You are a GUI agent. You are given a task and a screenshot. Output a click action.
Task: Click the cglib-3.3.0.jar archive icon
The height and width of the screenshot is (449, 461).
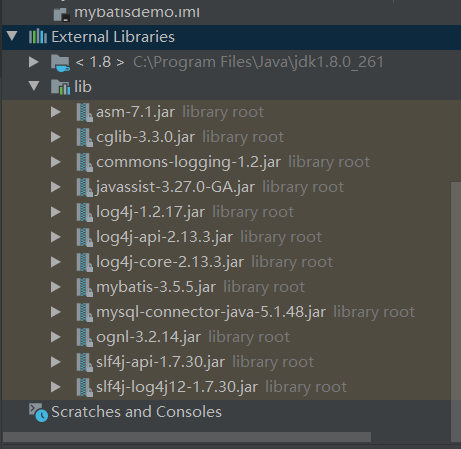pyautogui.click(x=84, y=137)
